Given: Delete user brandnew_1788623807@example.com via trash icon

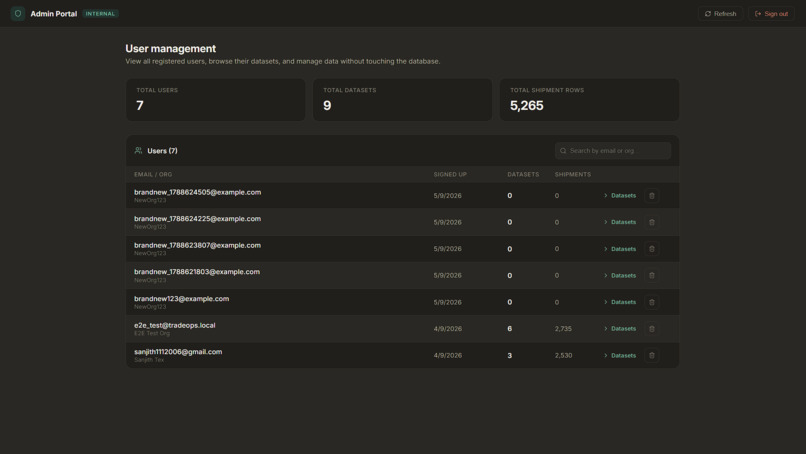Looking at the screenshot, I should pos(652,249).
